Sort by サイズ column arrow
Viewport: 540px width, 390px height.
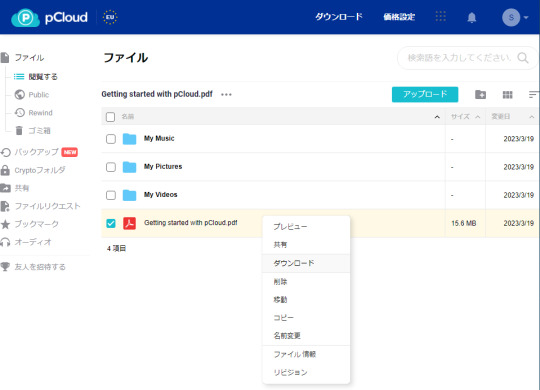pos(478,117)
